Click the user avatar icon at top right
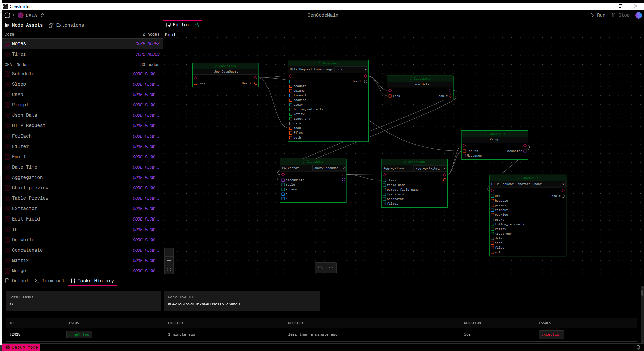The width and height of the screenshot is (644, 351). tap(638, 15)
